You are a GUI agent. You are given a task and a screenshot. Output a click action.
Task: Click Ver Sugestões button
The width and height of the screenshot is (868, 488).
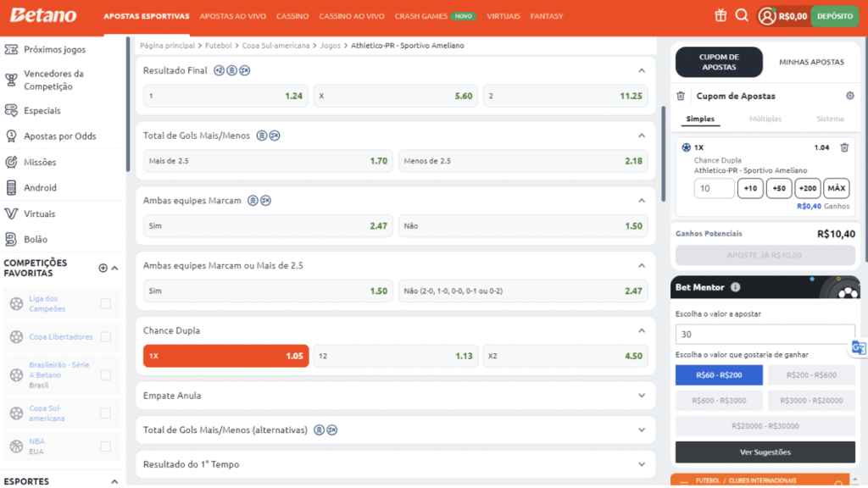tap(765, 452)
